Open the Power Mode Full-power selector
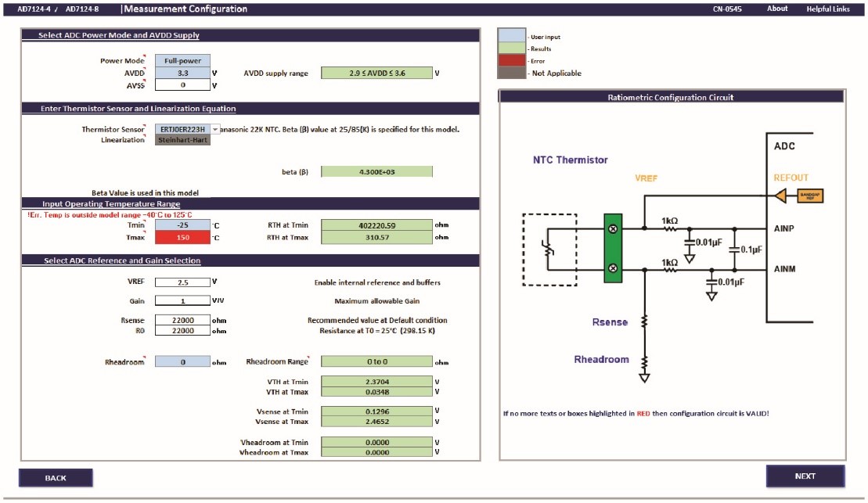This screenshot has height=503, width=868. pyautogui.click(x=182, y=60)
